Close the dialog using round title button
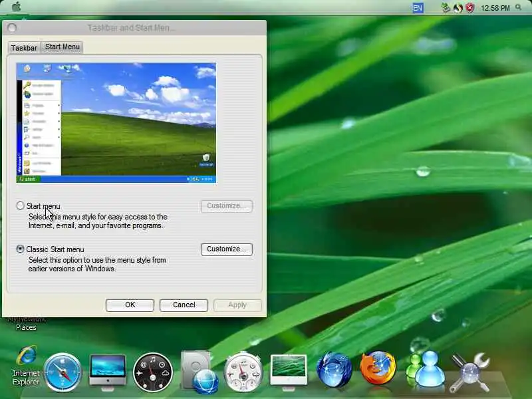Screen dimensions: 532x399 [x=12, y=28]
